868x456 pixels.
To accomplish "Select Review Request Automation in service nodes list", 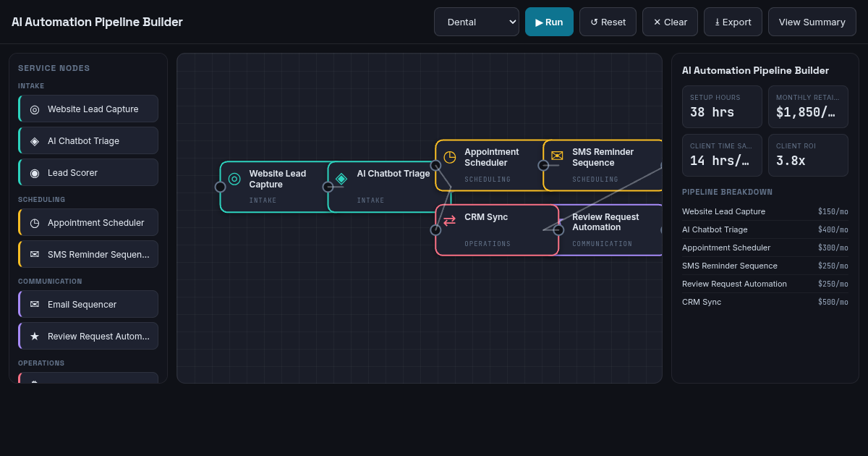I will (x=88, y=337).
